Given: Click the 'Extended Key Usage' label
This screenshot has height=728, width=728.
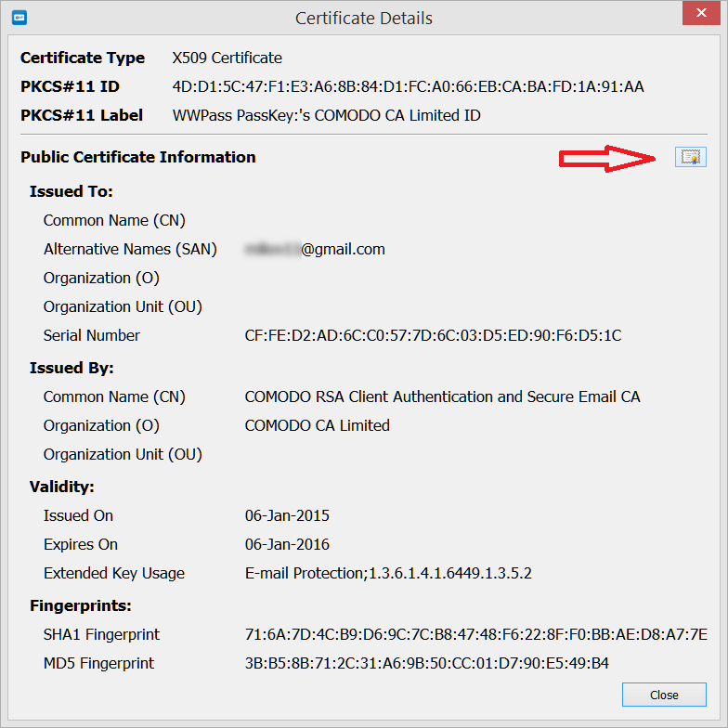Looking at the screenshot, I should 113,574.
